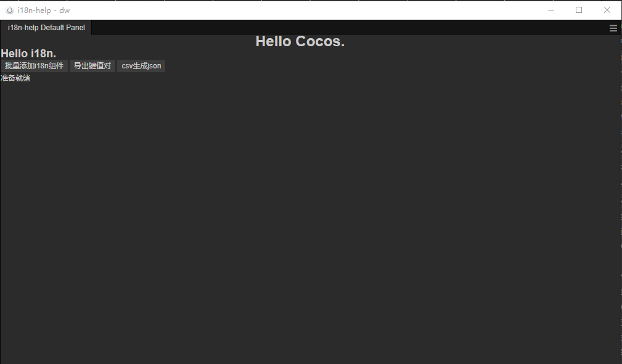
Task: Click the 准备就绪 status text
Action: 15,78
